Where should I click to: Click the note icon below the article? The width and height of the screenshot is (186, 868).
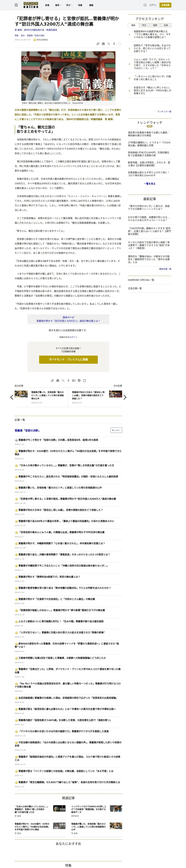click(84, 380)
